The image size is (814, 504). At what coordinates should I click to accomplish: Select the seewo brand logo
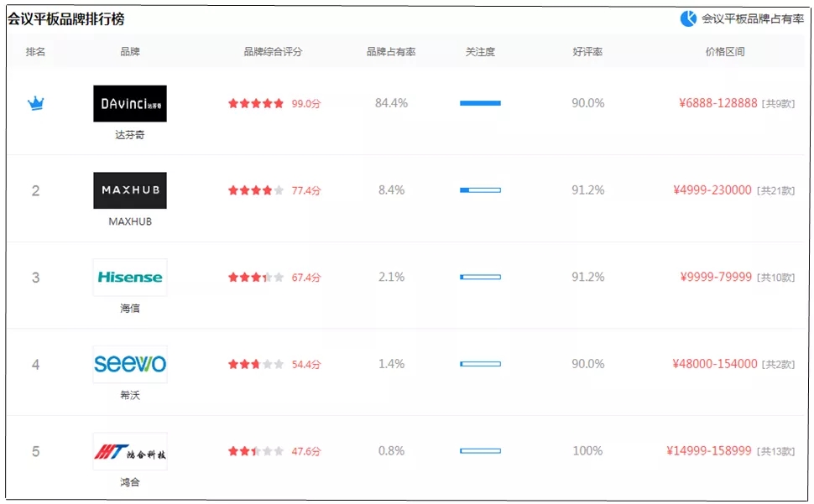coord(130,364)
